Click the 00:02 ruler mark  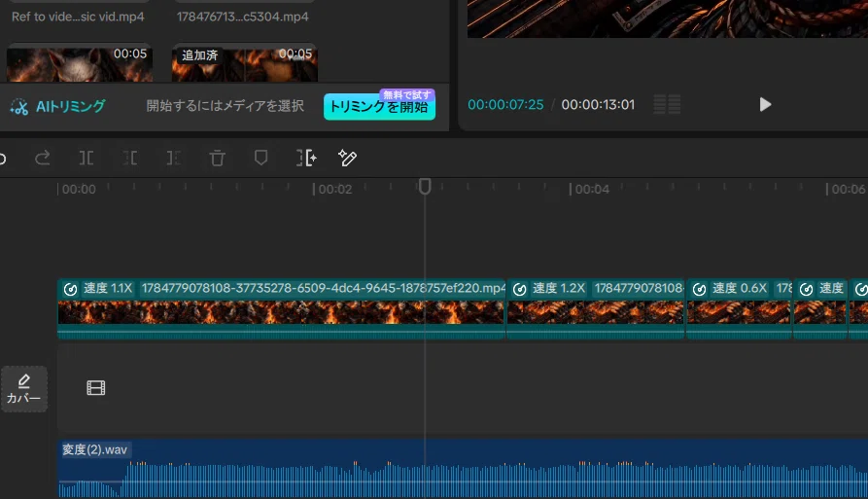[x=335, y=190]
